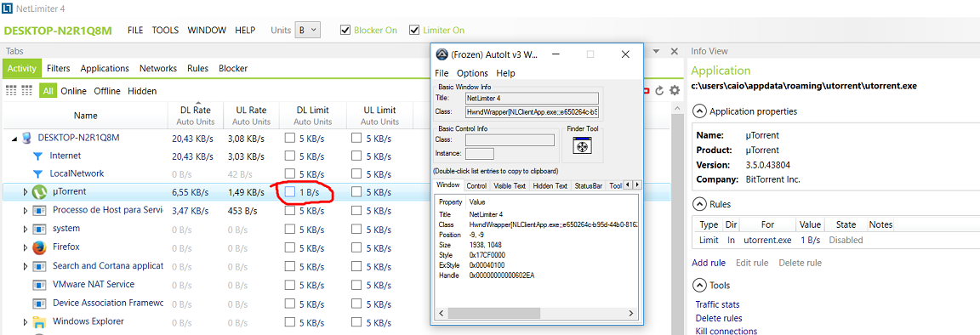Expand the Firefox tree node
This screenshot has height=335, width=980.
pyautogui.click(x=26, y=248)
